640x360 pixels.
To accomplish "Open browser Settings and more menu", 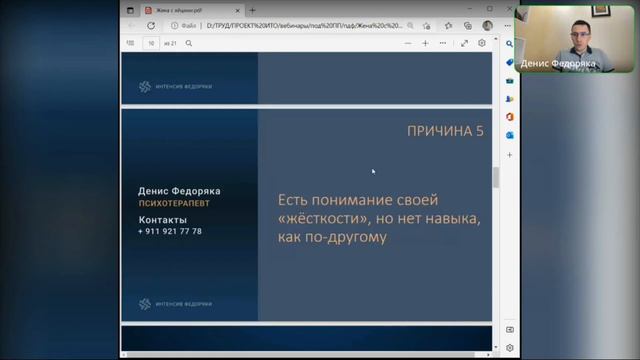I will 507,26.
